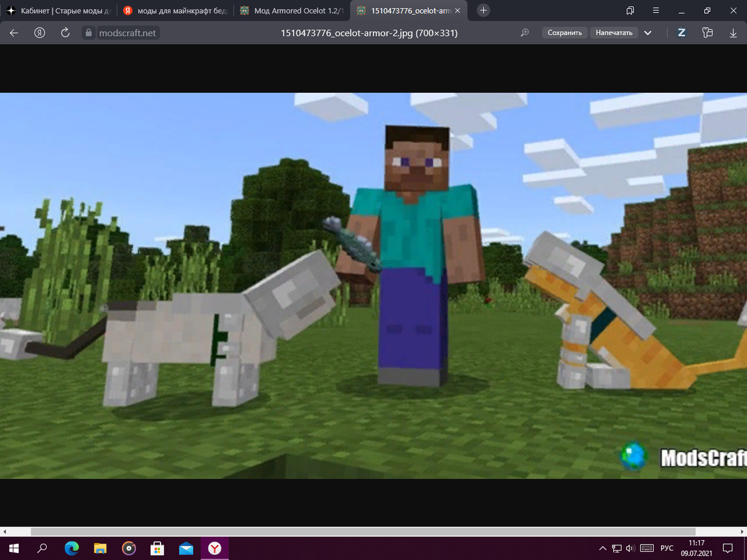Open the round media player taskbar icon
Screen dimensions: 747x560
(x=129, y=548)
